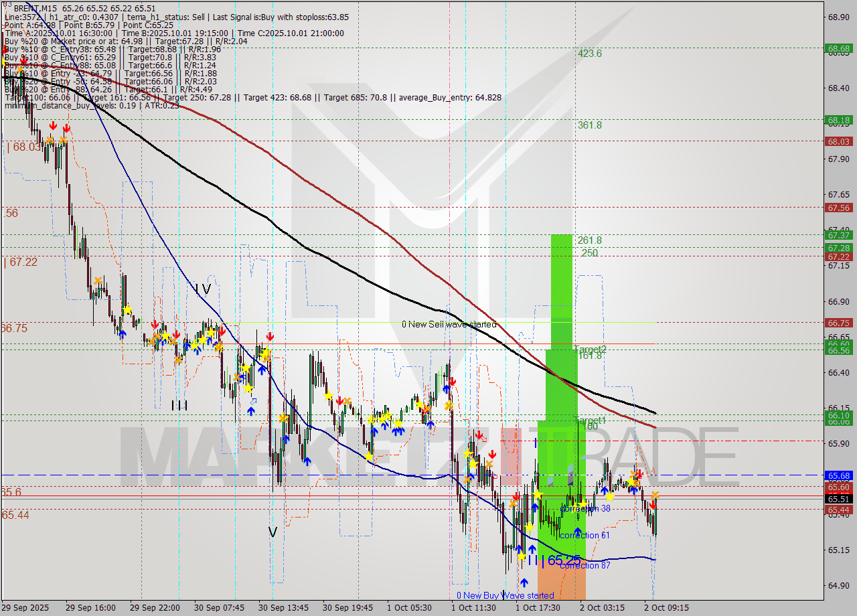The image size is (857, 616).
Task: Click the red sell arrow near the 68.03 level
Action: [54, 126]
